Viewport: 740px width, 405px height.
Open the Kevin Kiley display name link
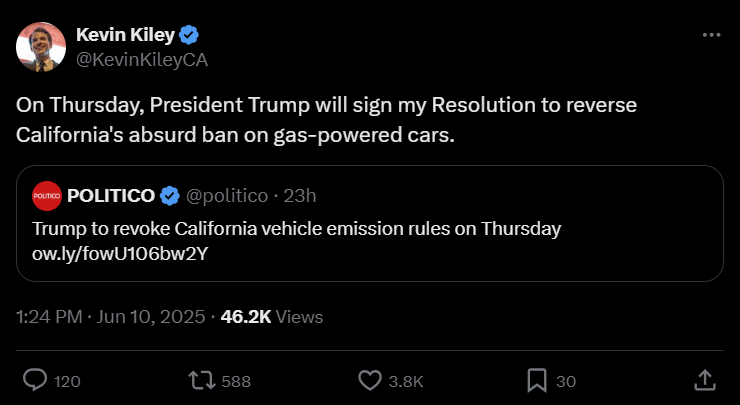tap(125, 36)
